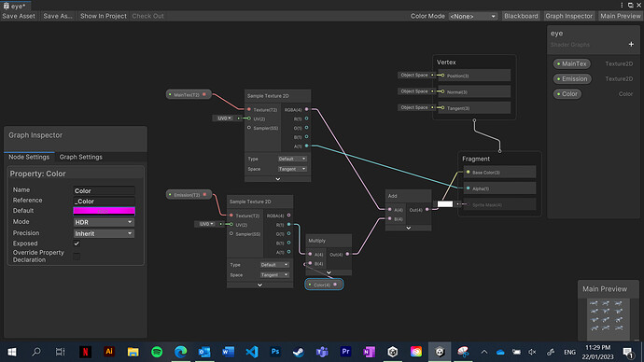Viewport: 644px width, 362px height.
Task: Switch to the Graph Settings tab
Action: 81,157
